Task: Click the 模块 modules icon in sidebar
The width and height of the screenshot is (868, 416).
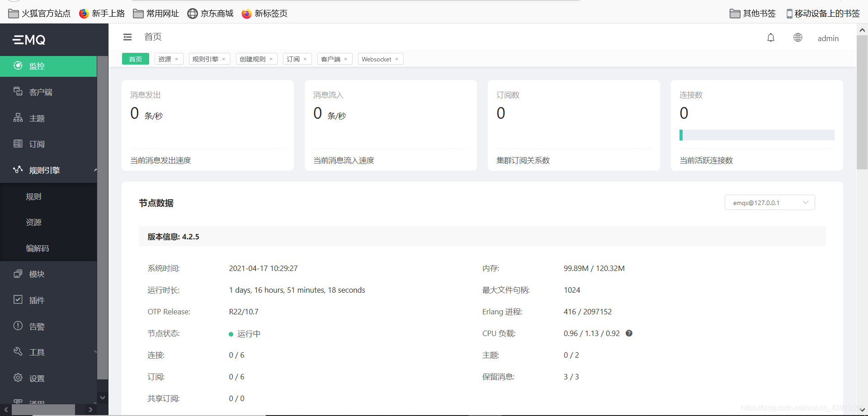Action: click(x=18, y=274)
